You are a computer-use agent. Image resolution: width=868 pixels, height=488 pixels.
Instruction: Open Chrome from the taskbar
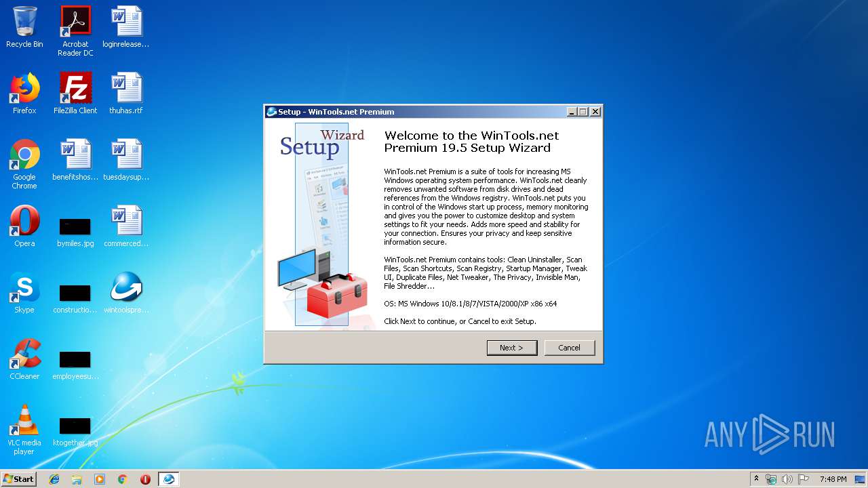pyautogui.click(x=122, y=479)
